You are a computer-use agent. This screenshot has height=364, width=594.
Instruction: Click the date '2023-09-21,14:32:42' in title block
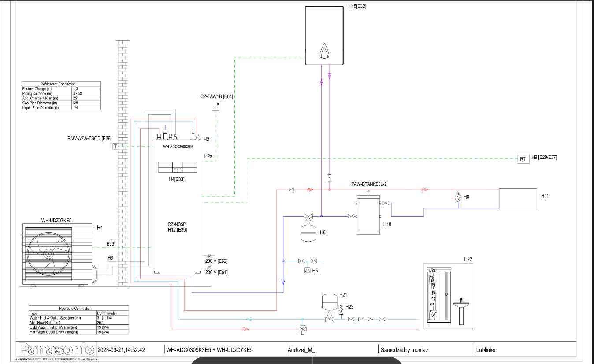tap(122, 350)
